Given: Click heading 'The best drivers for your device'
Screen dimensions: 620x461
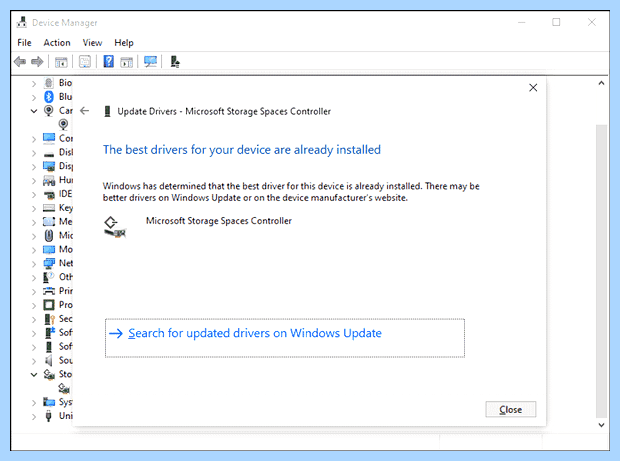Looking at the screenshot, I should pyautogui.click(x=242, y=150).
